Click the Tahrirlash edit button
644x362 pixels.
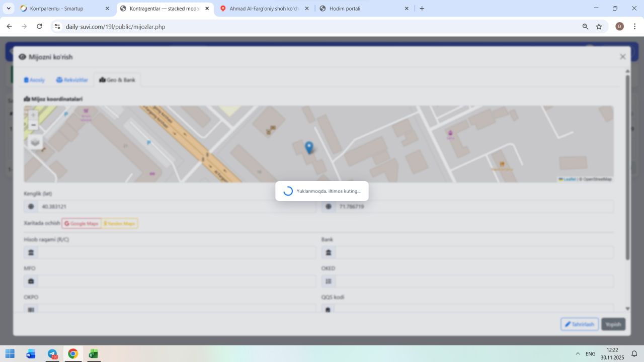(580, 324)
